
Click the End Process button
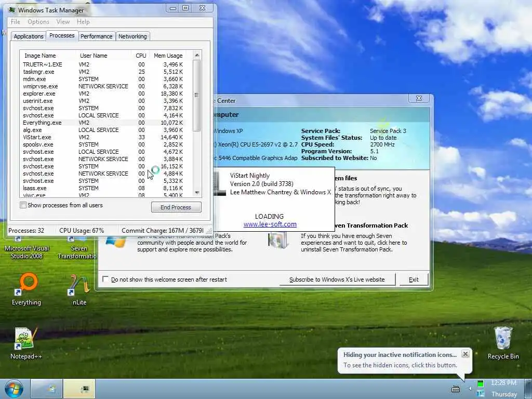176,207
